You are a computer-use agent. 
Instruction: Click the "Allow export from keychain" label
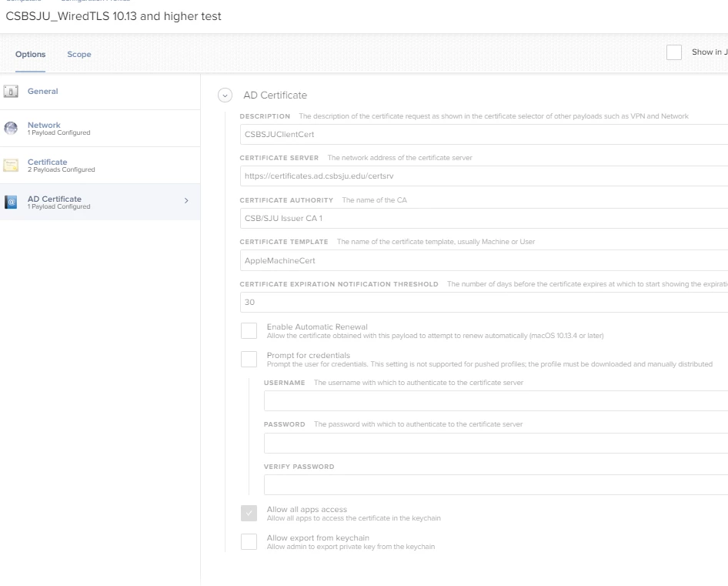coord(318,537)
